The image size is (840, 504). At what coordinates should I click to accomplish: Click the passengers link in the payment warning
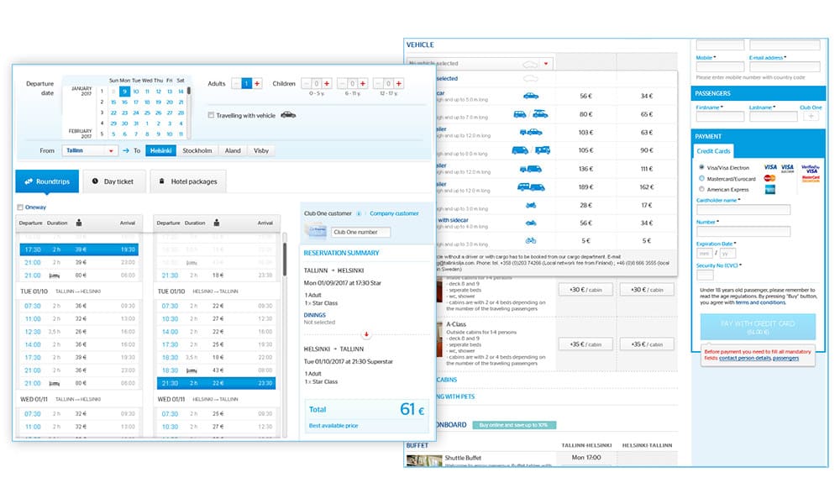[786, 358]
